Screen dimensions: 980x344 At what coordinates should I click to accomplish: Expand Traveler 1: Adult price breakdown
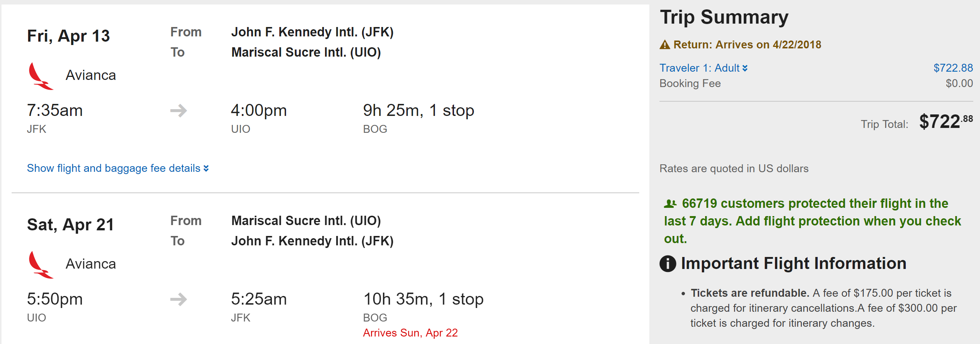699,68
